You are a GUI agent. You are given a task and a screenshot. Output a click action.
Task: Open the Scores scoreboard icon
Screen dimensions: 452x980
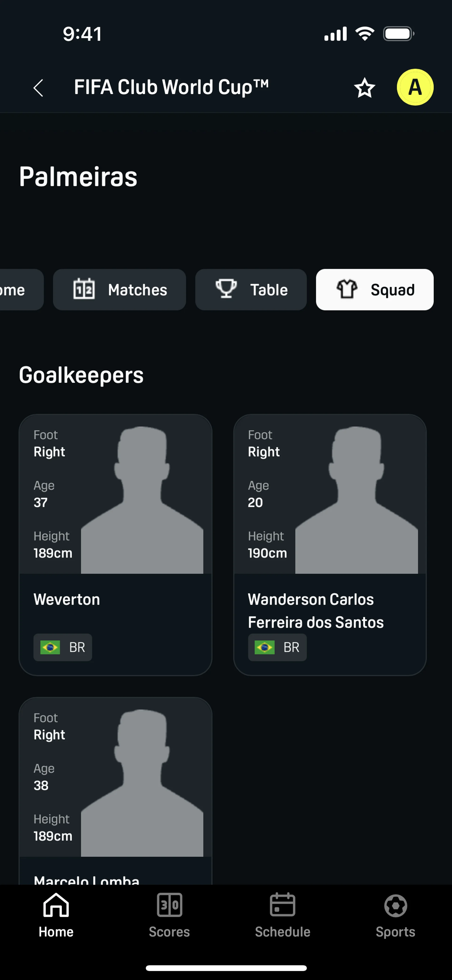coord(169,905)
